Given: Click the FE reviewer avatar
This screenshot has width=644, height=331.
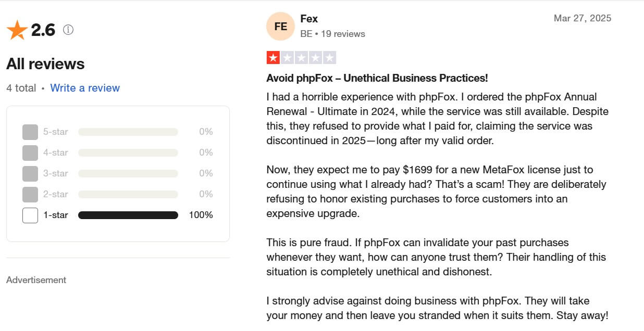Looking at the screenshot, I should [x=280, y=26].
